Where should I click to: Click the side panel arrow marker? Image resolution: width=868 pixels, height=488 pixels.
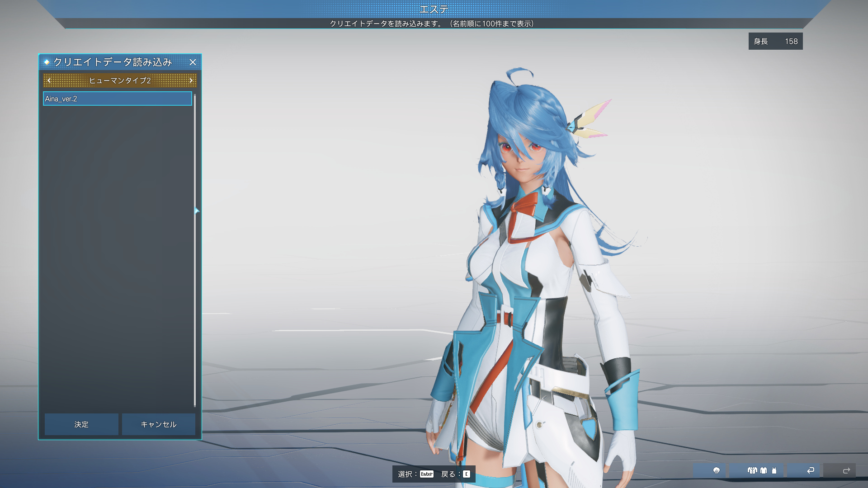pyautogui.click(x=197, y=211)
